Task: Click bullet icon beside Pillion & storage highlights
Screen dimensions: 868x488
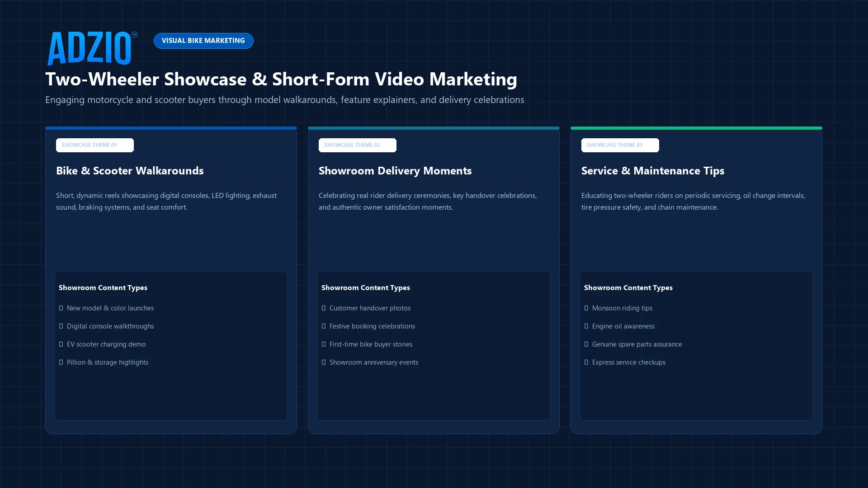Action: (x=61, y=362)
